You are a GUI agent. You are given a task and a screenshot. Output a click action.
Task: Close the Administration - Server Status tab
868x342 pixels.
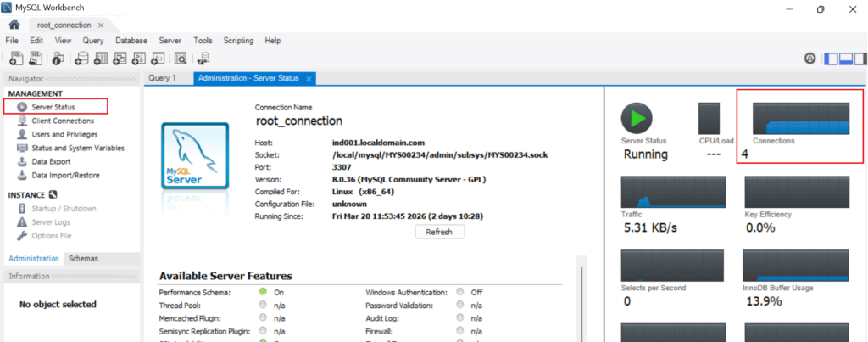pos(309,79)
